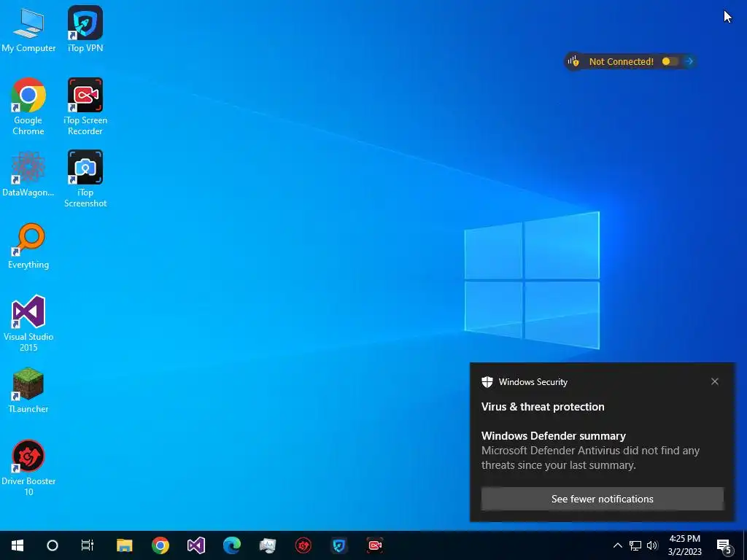
Task: Click the volume speaker tray icon
Action: (x=652, y=545)
